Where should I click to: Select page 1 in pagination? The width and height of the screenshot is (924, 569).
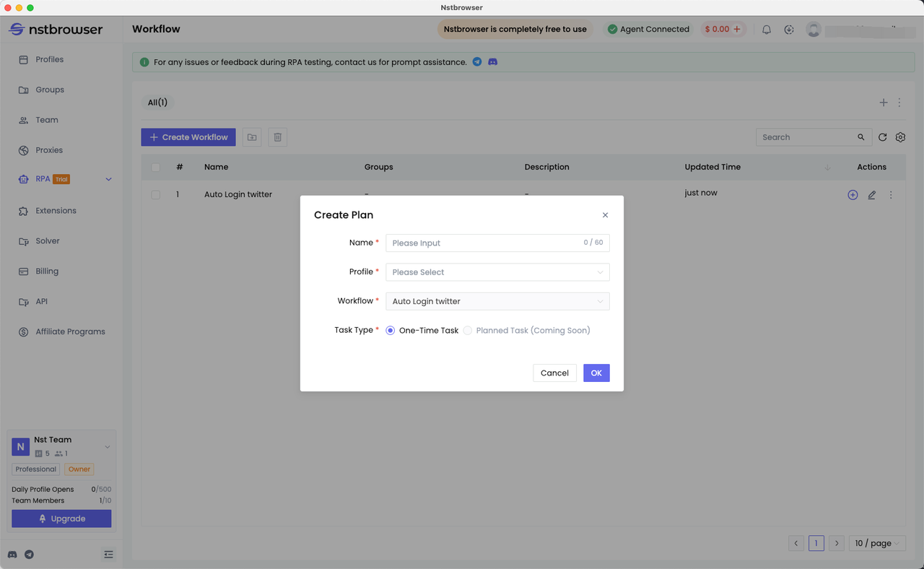(816, 543)
